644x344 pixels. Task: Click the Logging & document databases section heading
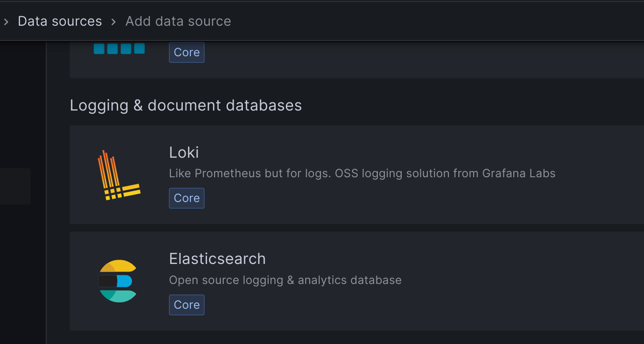[x=186, y=105]
